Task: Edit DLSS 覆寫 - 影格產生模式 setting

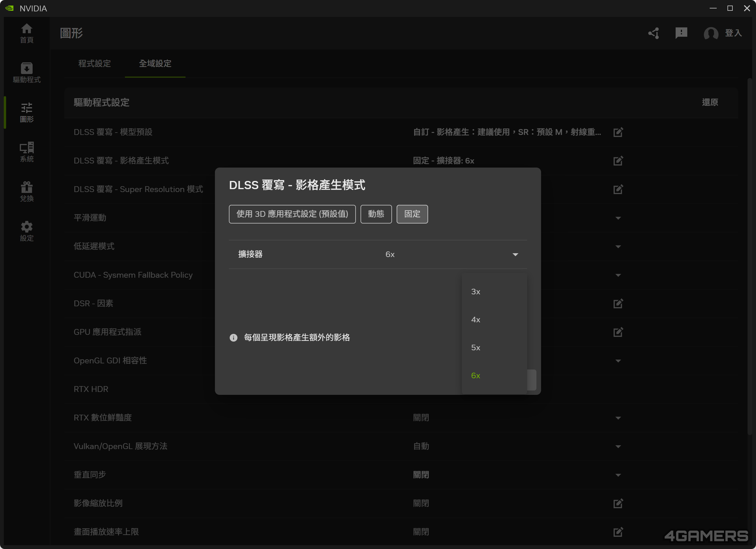Action: 618,161
